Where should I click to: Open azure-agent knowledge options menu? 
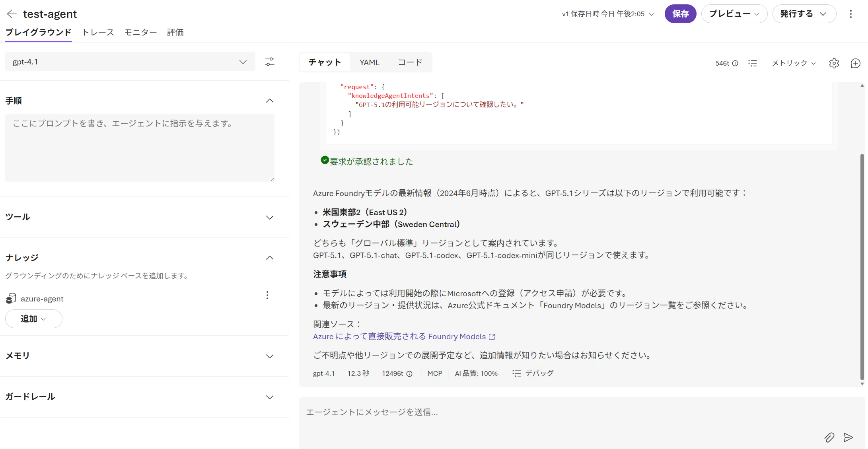click(267, 295)
